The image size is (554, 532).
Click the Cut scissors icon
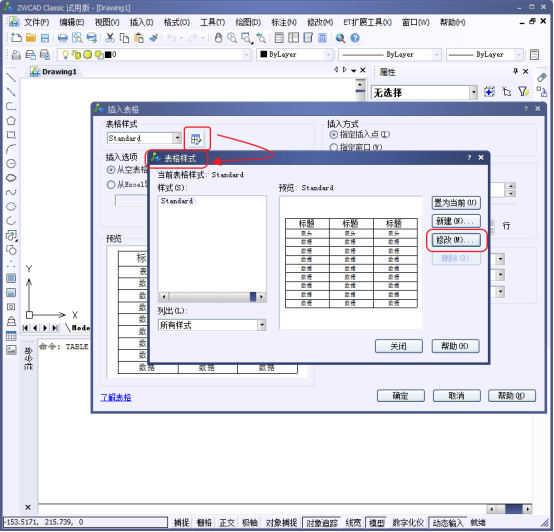pyautogui.click(x=110, y=38)
